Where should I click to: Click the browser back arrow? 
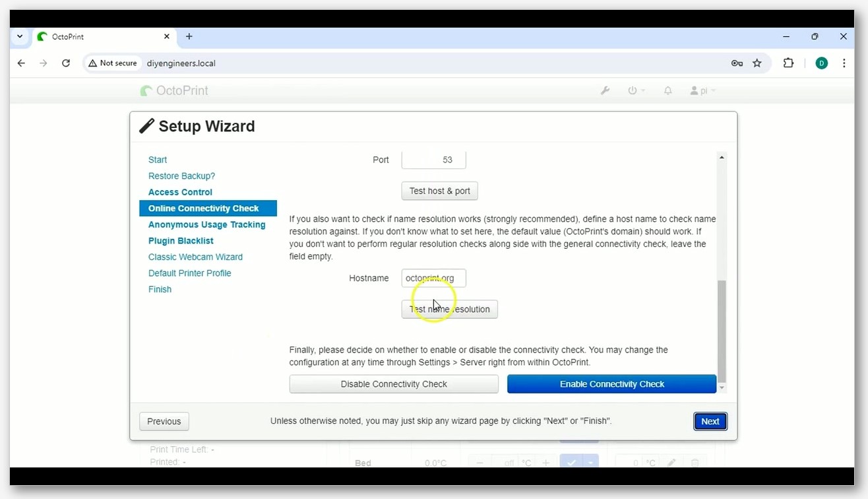coord(21,63)
